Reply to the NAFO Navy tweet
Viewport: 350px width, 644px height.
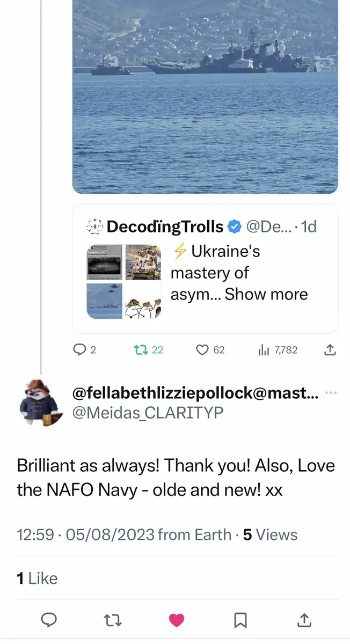(49, 620)
